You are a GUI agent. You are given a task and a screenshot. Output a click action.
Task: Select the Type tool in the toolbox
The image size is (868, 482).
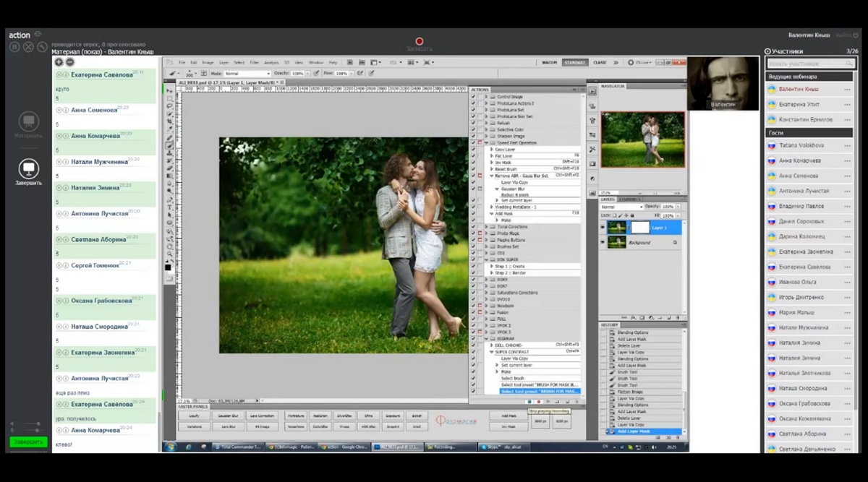tap(170, 207)
